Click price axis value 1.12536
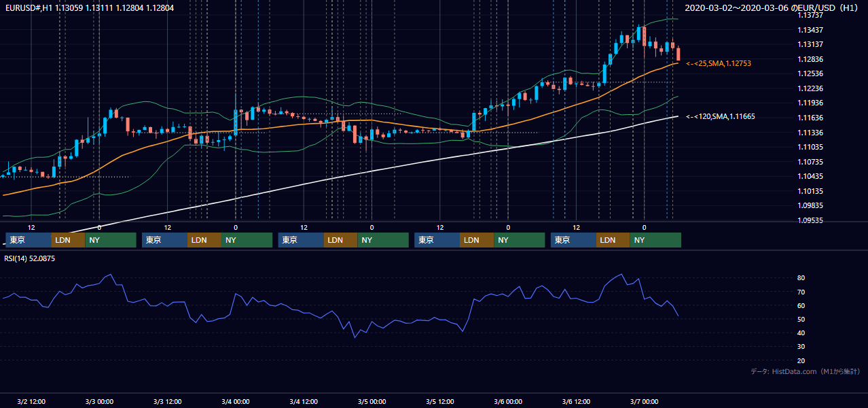Screen dimensions: 868x408 tap(810, 73)
